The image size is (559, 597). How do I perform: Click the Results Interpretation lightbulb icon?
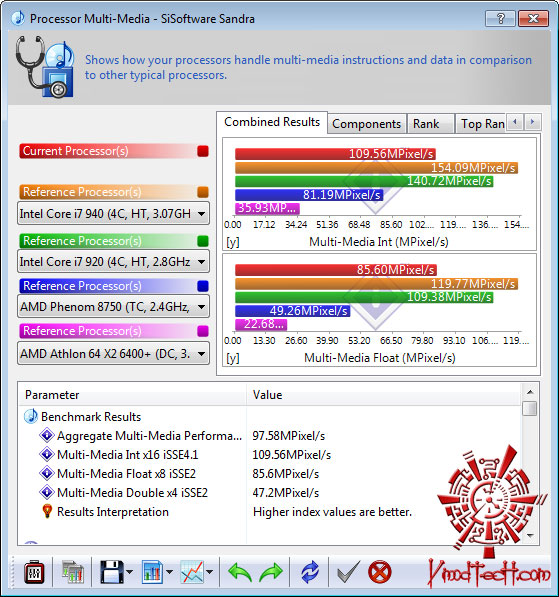47,511
